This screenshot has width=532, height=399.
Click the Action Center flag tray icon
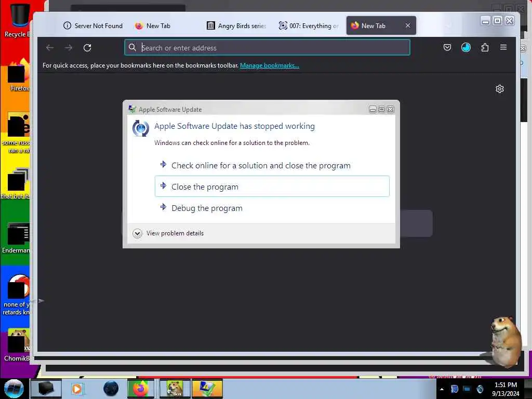coord(454,389)
